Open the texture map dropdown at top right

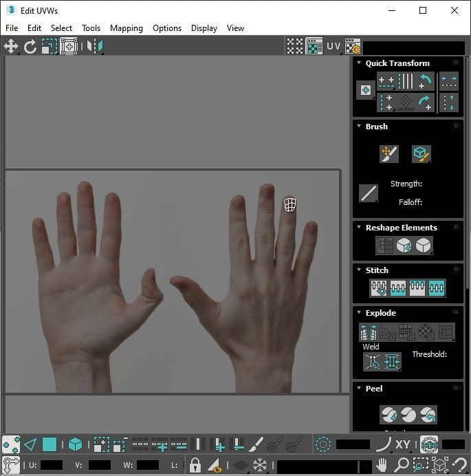(x=414, y=47)
